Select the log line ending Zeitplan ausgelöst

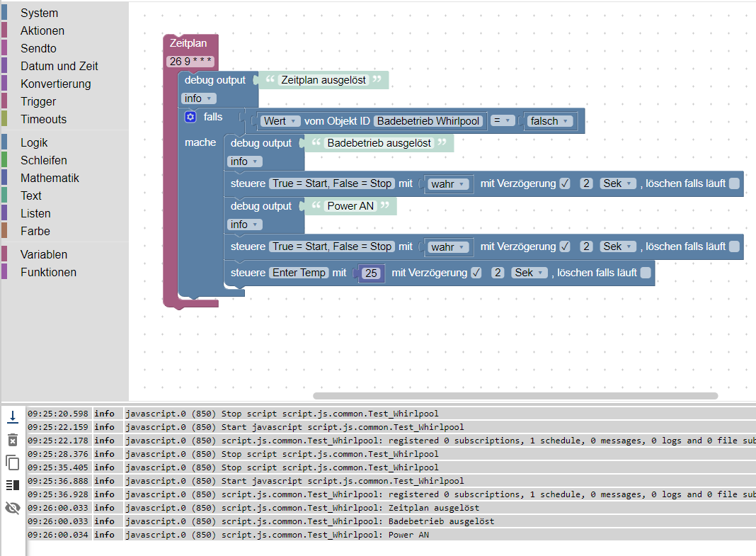point(391,508)
